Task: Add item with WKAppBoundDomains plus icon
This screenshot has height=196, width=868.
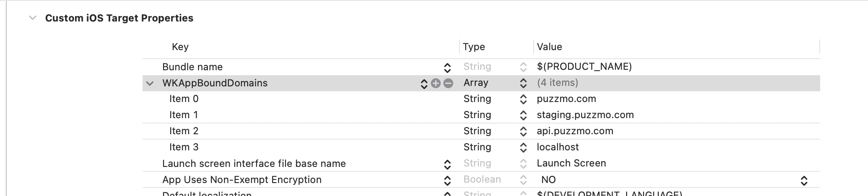Action: pyautogui.click(x=436, y=83)
